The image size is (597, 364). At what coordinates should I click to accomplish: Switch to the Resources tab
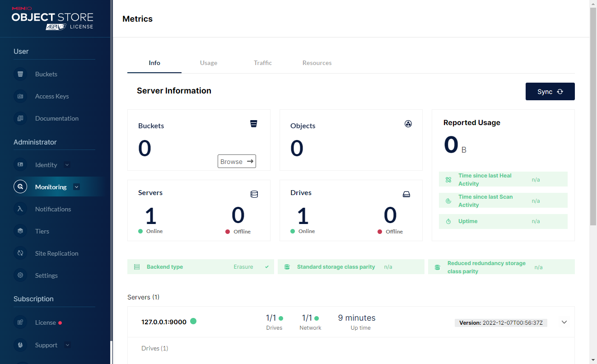tap(317, 63)
